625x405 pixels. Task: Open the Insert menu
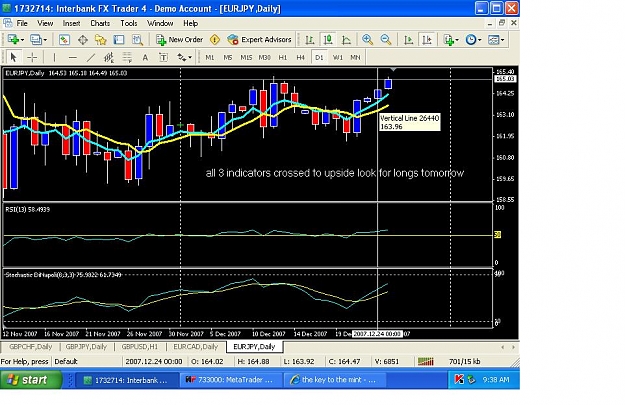click(x=71, y=23)
